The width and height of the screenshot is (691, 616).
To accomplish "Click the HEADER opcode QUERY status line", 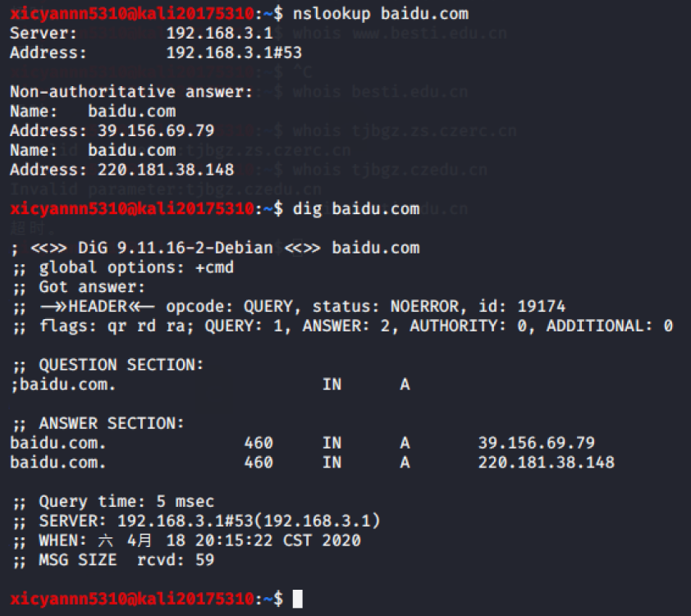I will coord(289,307).
